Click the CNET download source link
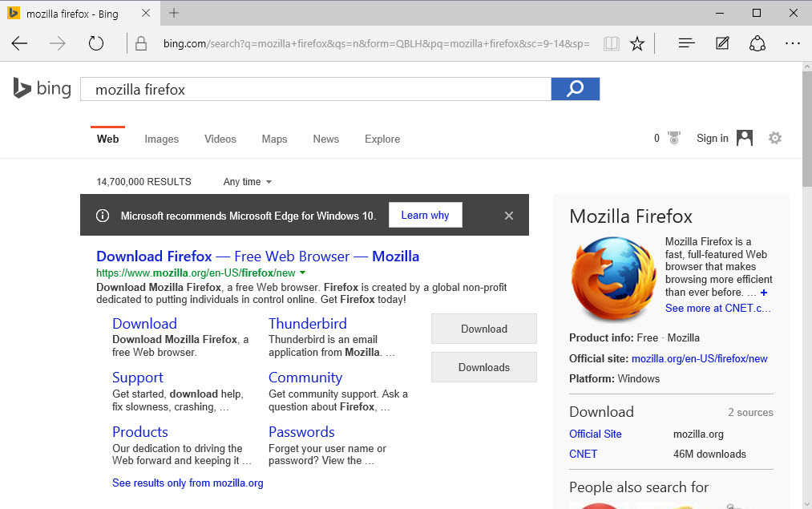This screenshot has width=812, height=509. click(583, 454)
